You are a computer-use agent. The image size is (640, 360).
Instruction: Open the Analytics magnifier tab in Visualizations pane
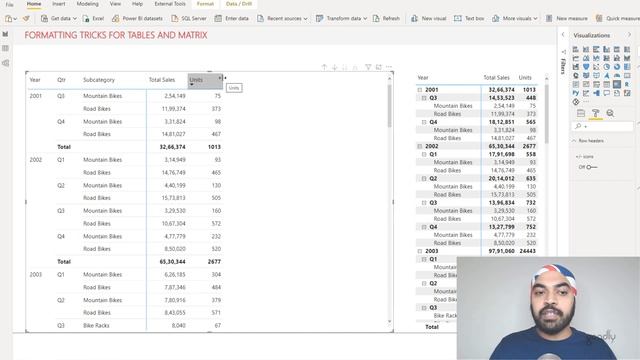[610, 113]
